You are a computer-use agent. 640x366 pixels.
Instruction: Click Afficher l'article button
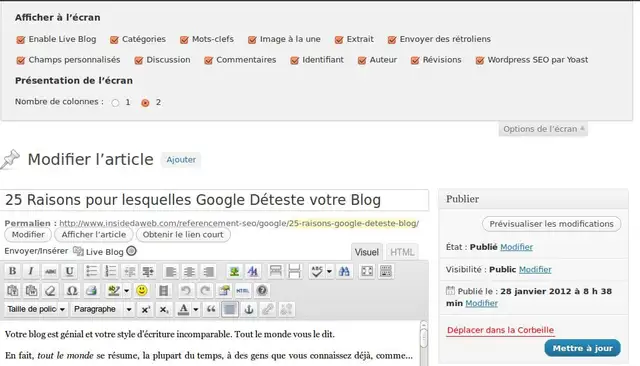pyautogui.click(x=94, y=235)
